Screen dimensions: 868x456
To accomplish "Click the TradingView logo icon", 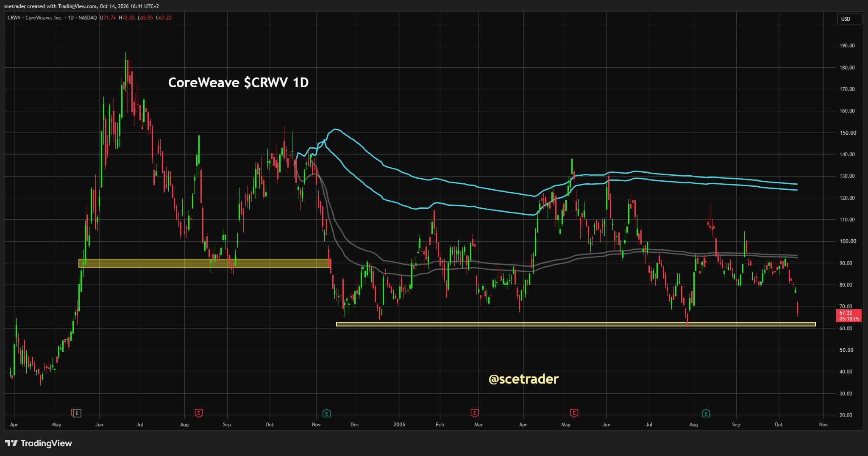I will [x=11, y=443].
